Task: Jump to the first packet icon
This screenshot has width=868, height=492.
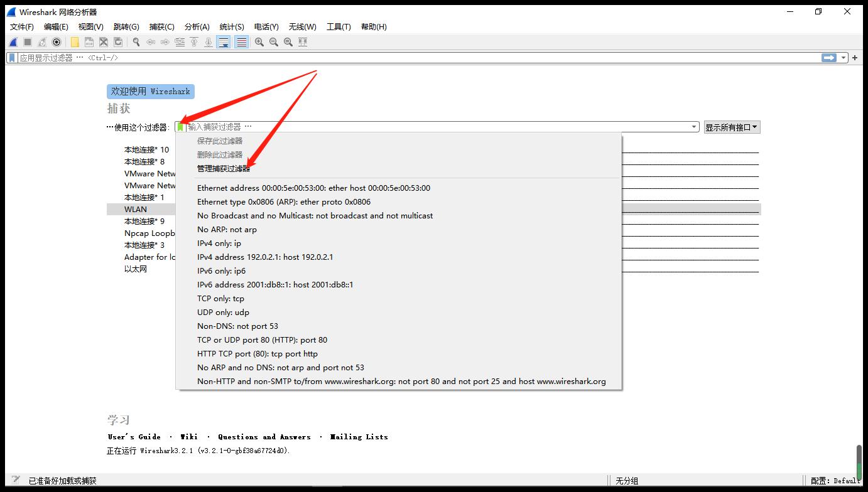Action: coord(194,42)
